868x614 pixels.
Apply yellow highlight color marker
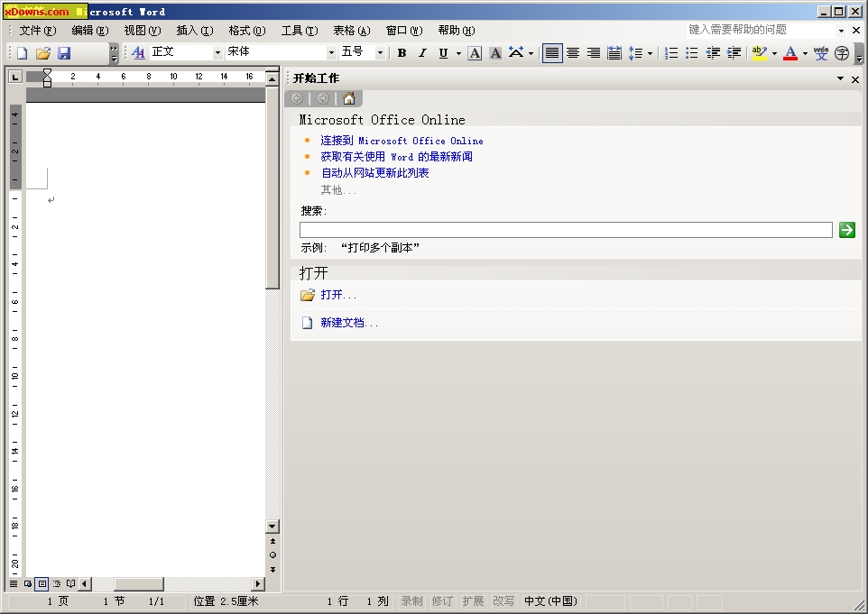click(760, 53)
